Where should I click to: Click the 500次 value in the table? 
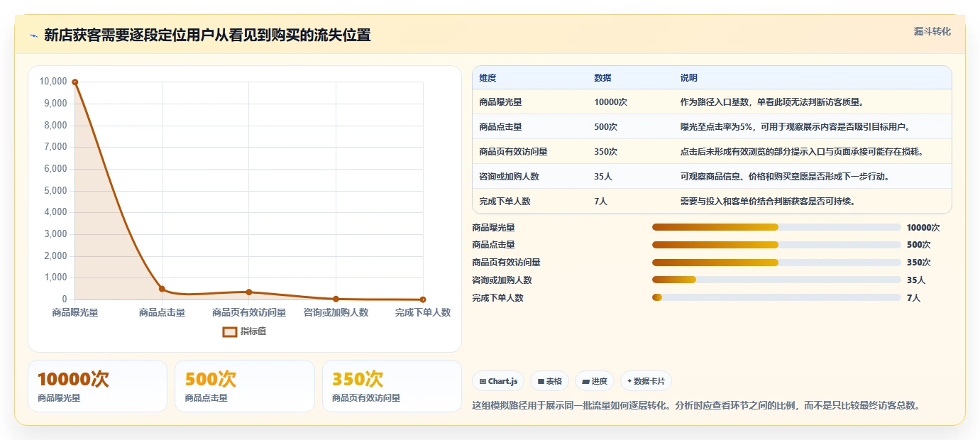(605, 127)
